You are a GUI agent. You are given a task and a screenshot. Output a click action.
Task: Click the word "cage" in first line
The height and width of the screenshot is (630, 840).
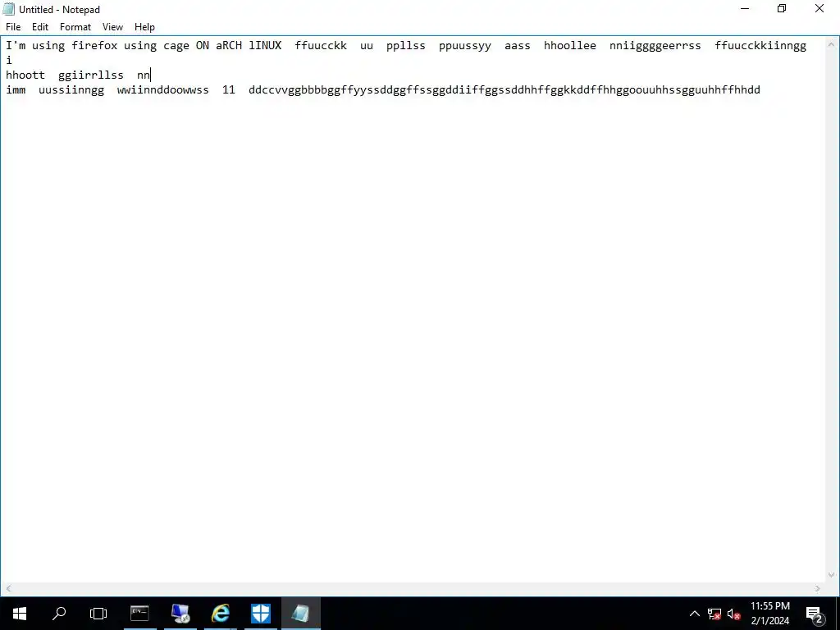coord(176,47)
